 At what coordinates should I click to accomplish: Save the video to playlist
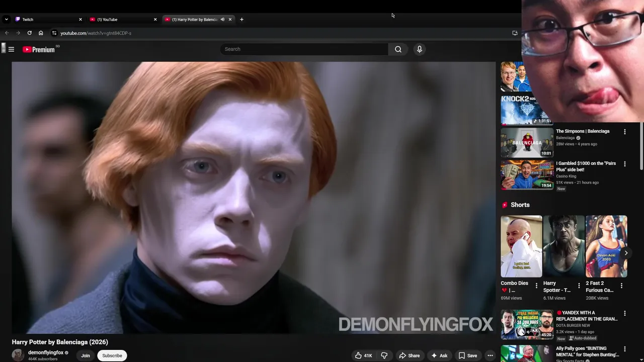[x=467, y=355]
